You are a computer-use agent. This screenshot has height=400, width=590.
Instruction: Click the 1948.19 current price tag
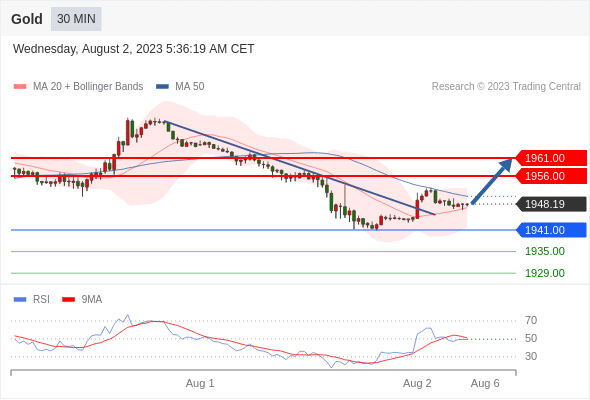click(x=551, y=204)
